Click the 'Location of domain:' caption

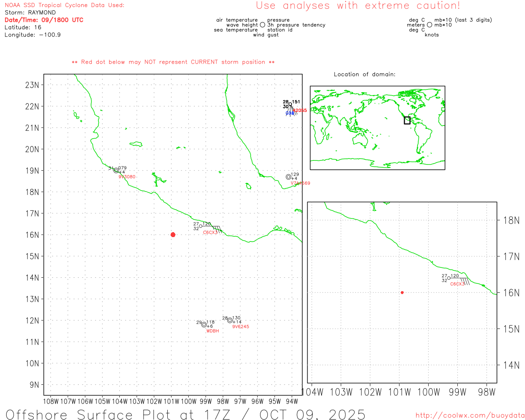[365, 74]
